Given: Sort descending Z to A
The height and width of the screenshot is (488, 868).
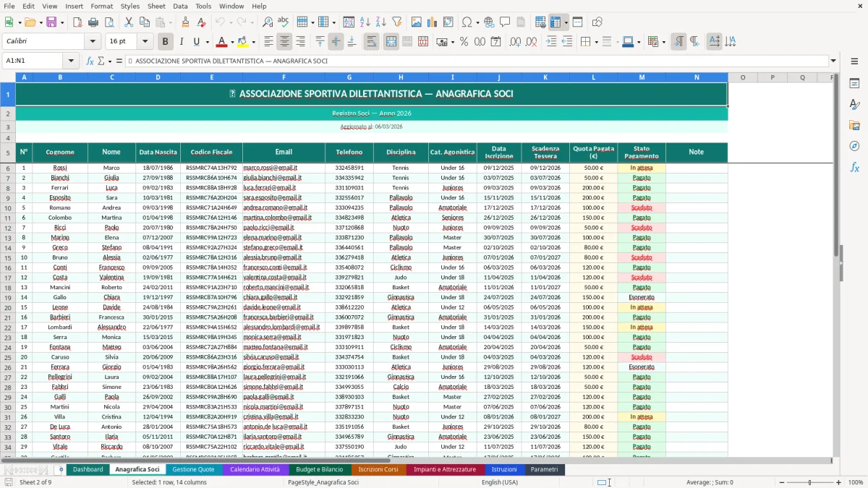Looking at the screenshot, I should pyautogui.click(x=380, y=22).
